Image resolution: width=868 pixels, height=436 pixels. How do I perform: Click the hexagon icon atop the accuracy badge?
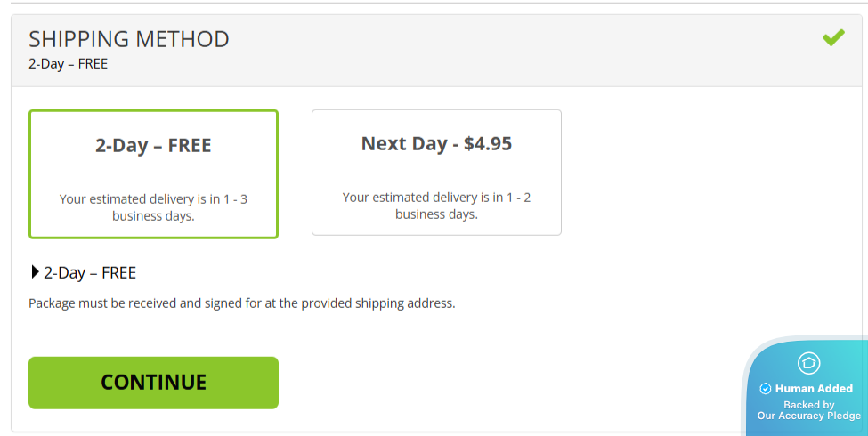point(808,362)
